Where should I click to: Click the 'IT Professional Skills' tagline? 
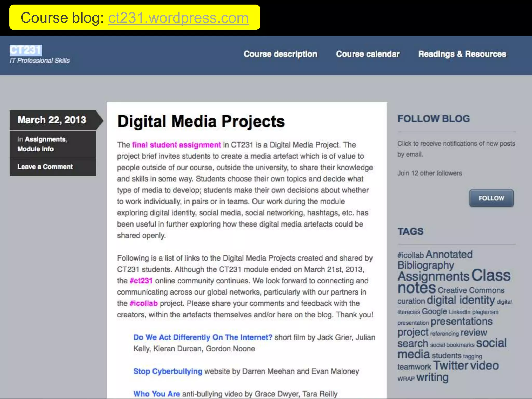click(x=39, y=61)
